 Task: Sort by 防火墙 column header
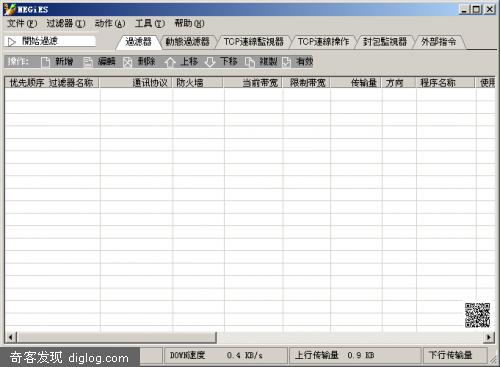[198, 82]
